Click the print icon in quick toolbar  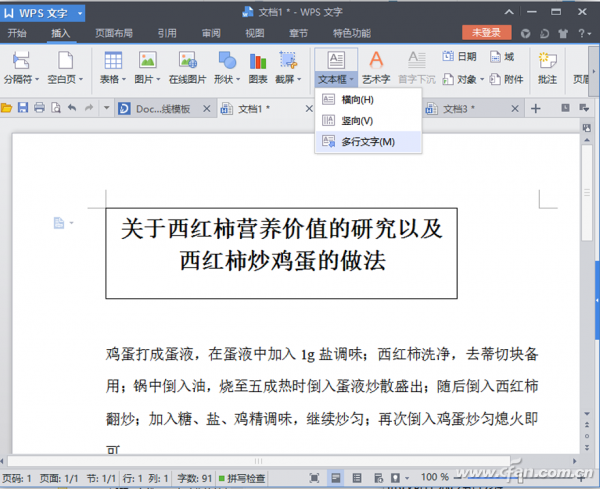39,108
